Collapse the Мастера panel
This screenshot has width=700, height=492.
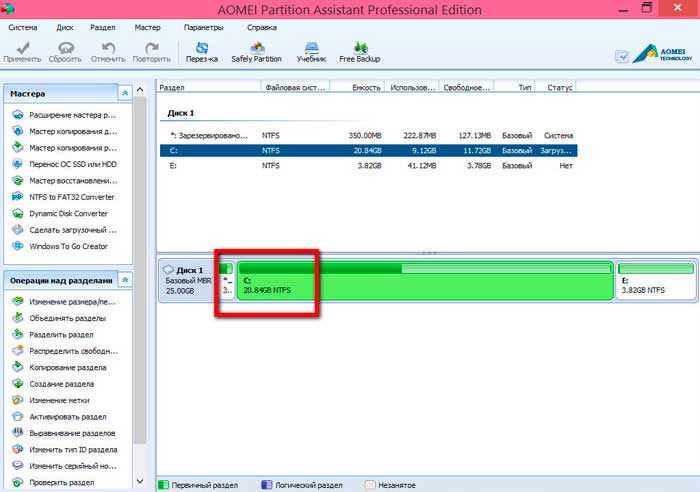coord(125,93)
